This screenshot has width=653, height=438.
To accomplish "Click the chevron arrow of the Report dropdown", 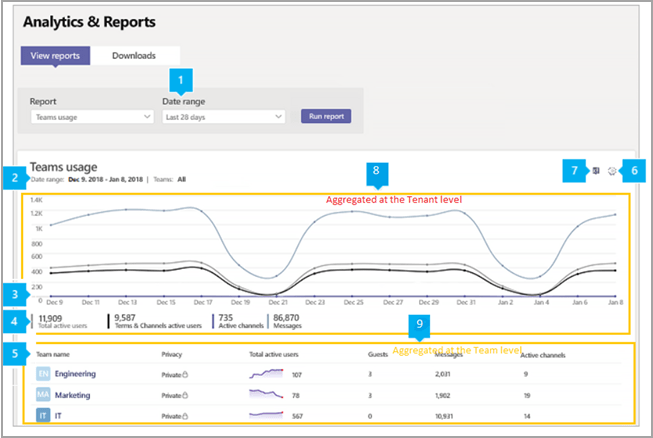I will (x=147, y=117).
